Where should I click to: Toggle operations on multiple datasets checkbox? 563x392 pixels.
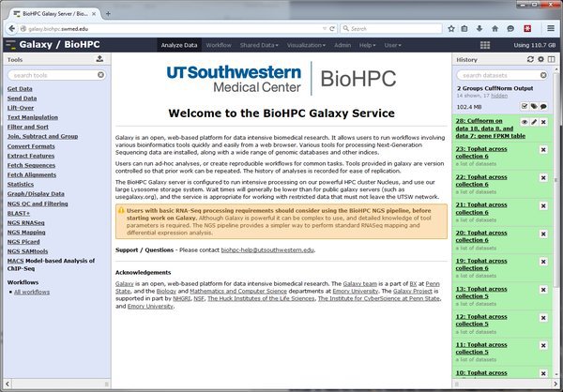click(525, 106)
